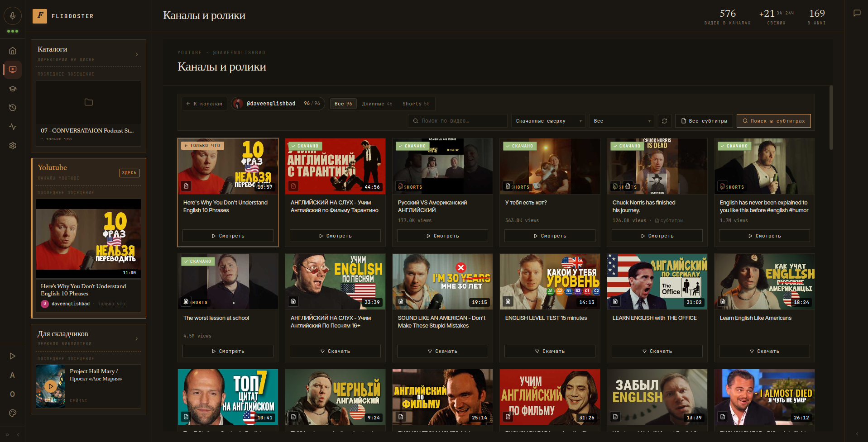Open the activity pulse icon
This screenshot has height=442, width=868.
click(13, 127)
